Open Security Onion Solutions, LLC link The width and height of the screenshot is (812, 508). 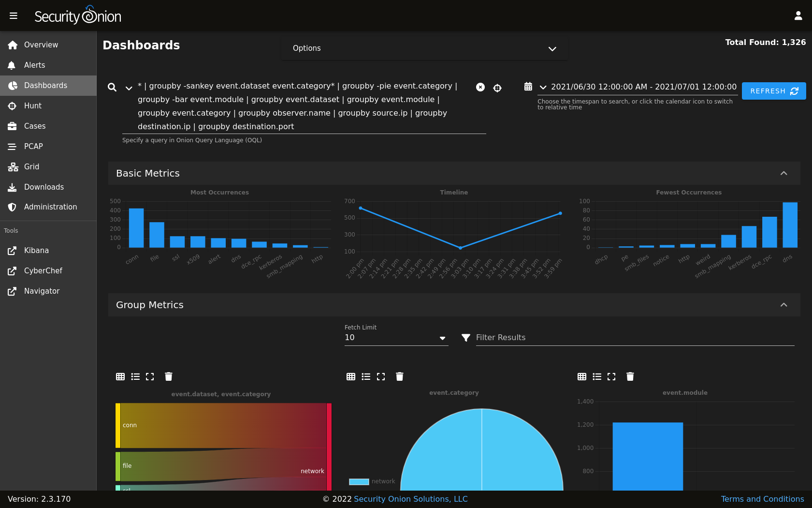(x=411, y=499)
